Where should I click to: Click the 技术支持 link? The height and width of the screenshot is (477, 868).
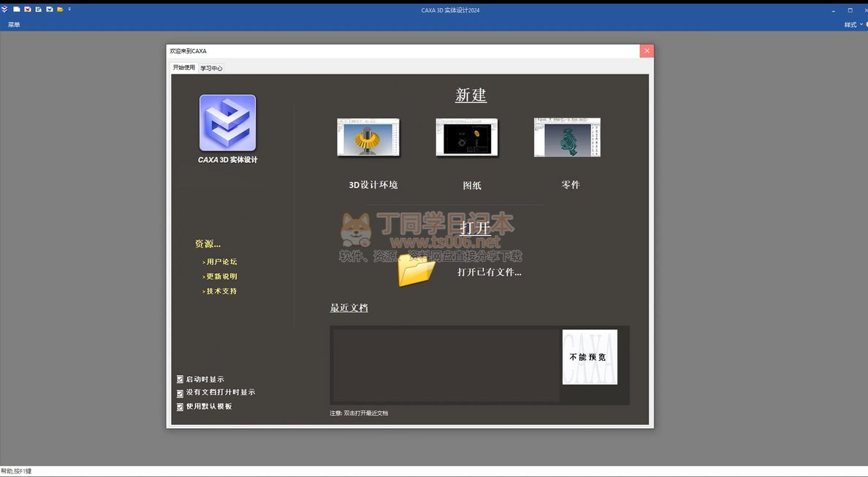pyautogui.click(x=221, y=291)
